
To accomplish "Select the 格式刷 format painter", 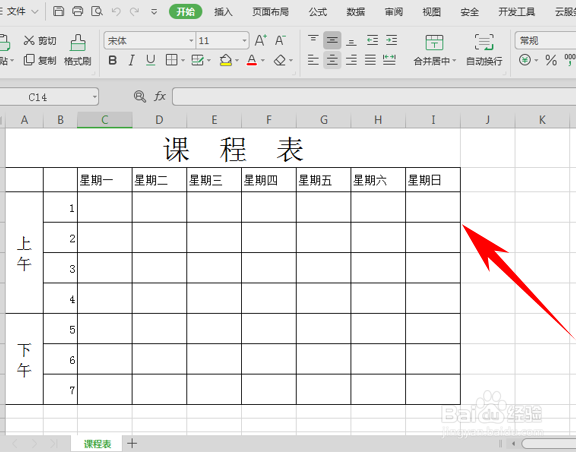I will pos(78,50).
